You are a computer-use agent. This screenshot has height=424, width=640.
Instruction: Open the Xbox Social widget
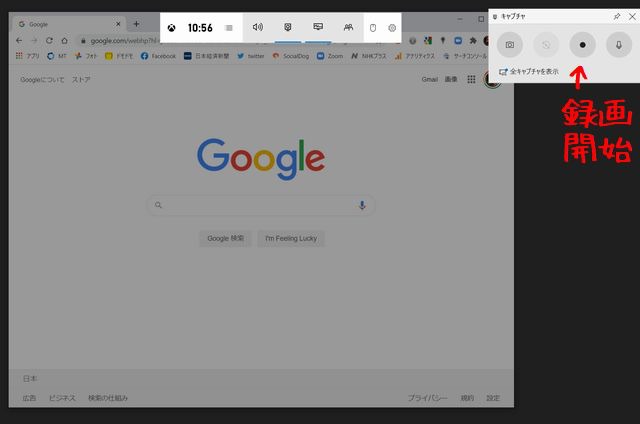pos(348,27)
